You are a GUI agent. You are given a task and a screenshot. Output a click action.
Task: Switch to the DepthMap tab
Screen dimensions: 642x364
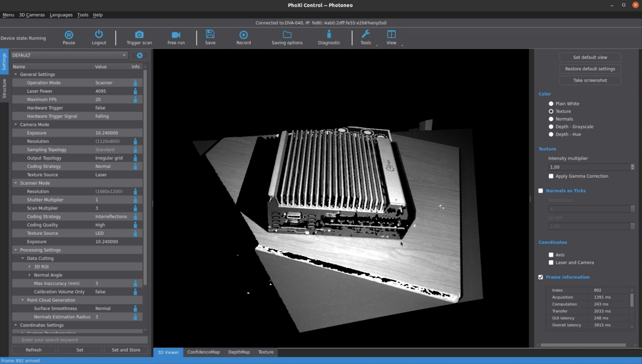point(239,352)
